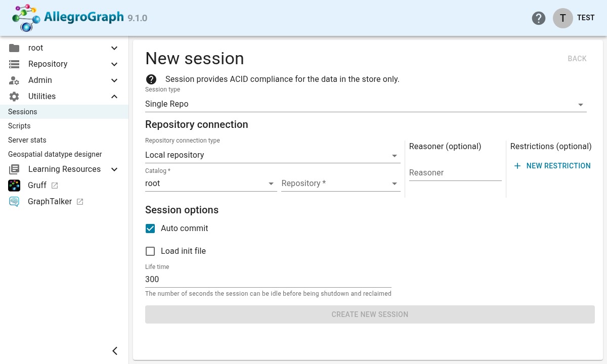Click the Utilities menu label

click(x=42, y=97)
